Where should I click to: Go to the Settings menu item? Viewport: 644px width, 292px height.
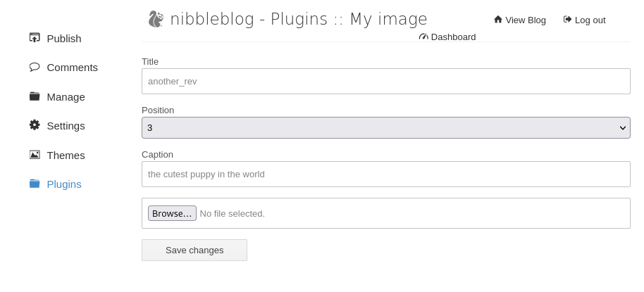click(x=66, y=126)
